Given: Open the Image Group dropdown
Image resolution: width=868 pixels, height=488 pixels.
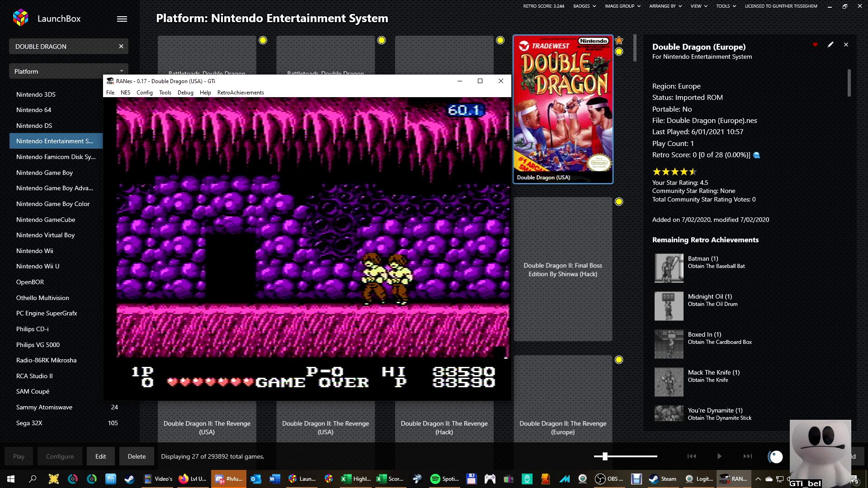Looking at the screenshot, I should pos(623,6).
